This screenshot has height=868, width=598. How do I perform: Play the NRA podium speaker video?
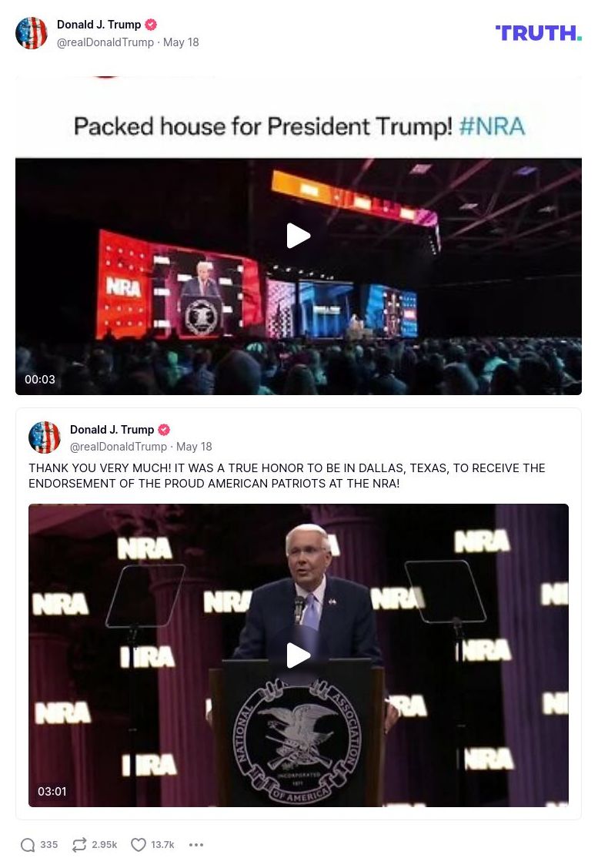(298, 655)
